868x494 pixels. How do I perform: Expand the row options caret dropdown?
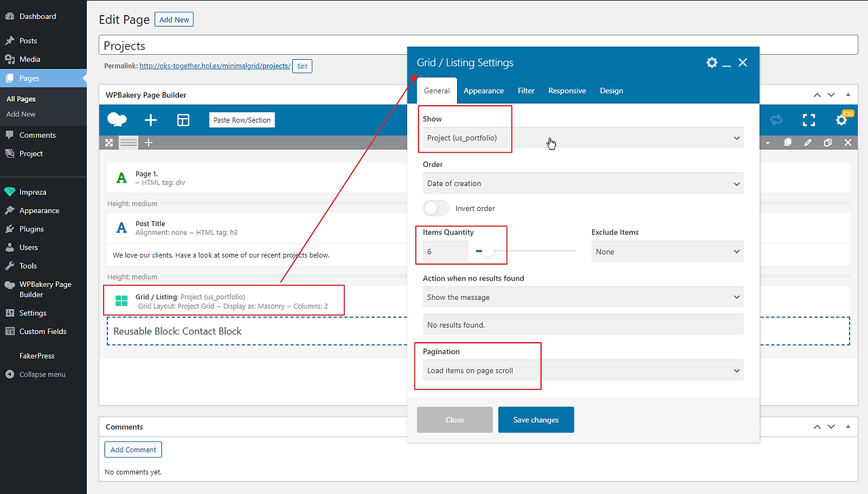pos(768,143)
